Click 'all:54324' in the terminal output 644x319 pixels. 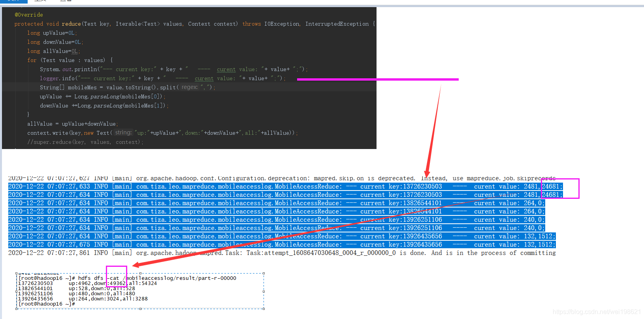point(143,283)
